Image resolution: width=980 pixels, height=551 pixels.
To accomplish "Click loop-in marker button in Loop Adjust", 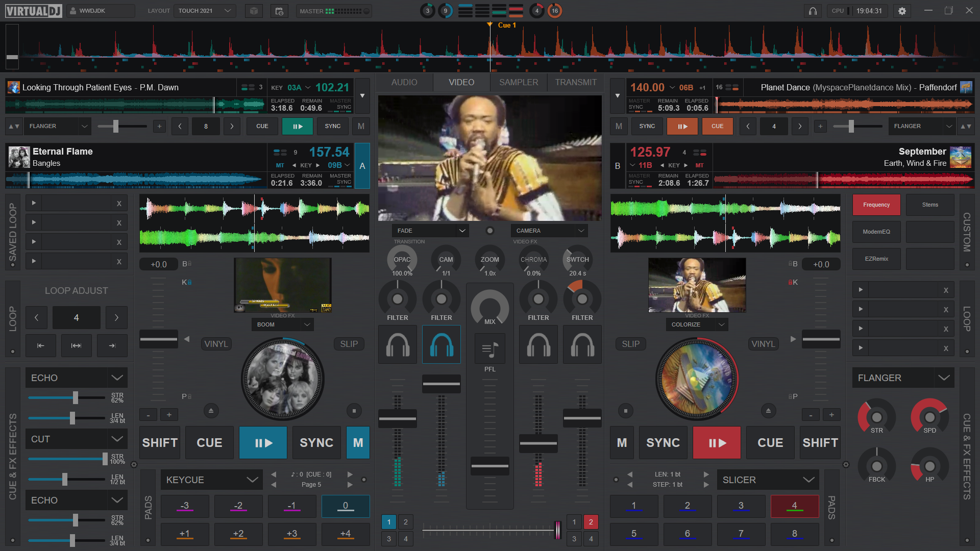I will (x=40, y=345).
